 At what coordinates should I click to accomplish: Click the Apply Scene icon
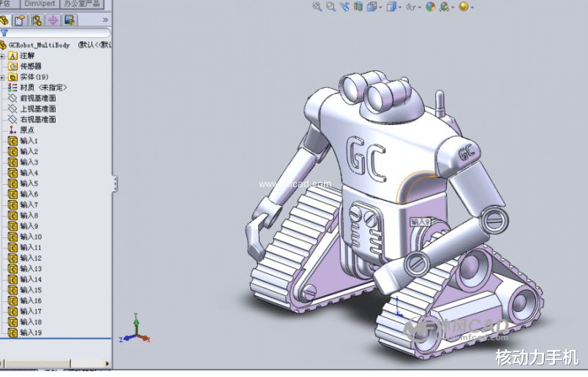[x=445, y=7]
